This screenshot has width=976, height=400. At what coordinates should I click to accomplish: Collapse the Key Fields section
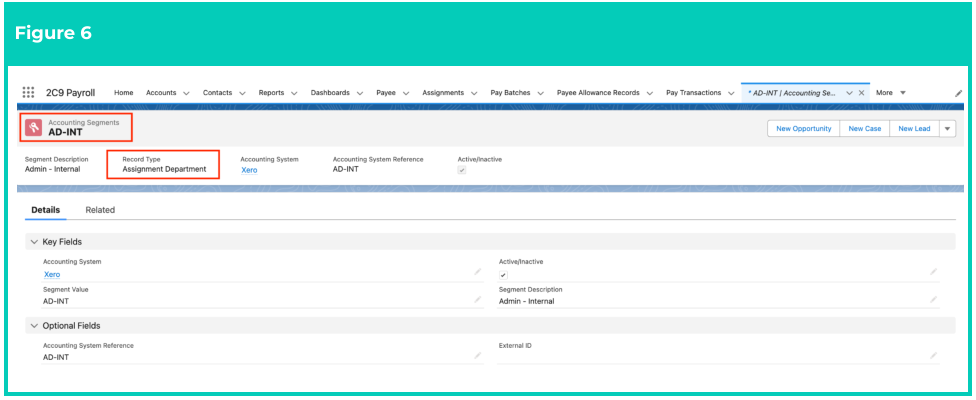(34, 241)
